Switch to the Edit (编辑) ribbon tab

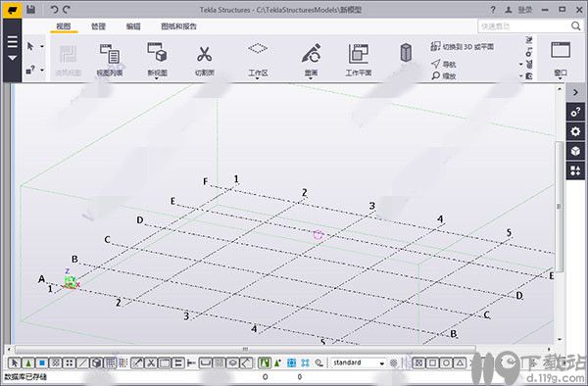tap(133, 26)
